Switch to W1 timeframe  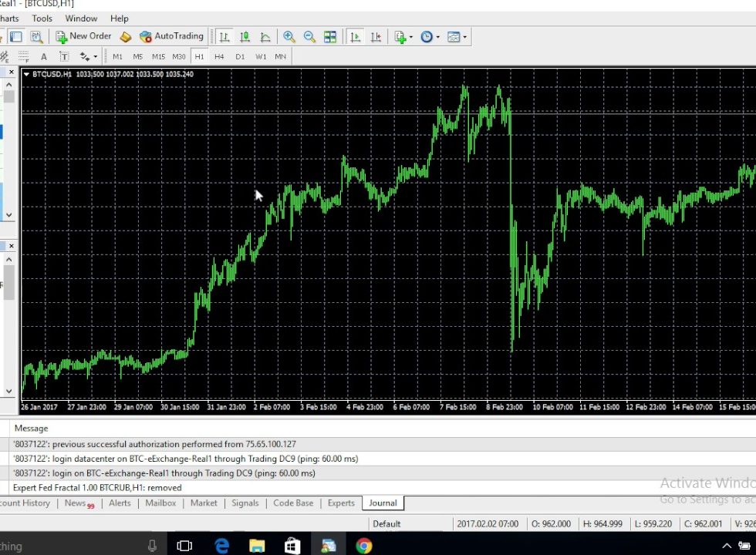[x=261, y=57]
